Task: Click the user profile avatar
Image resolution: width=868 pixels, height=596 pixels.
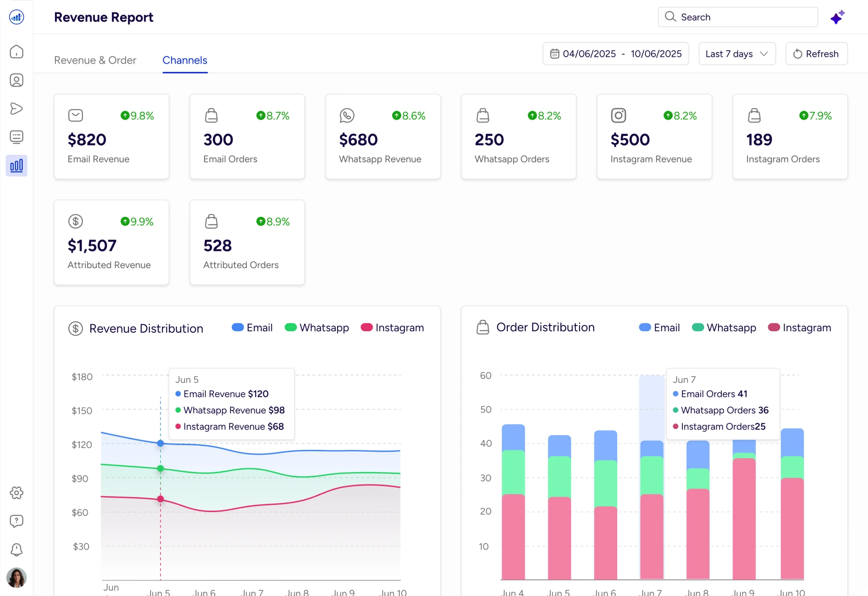Action: (x=16, y=577)
